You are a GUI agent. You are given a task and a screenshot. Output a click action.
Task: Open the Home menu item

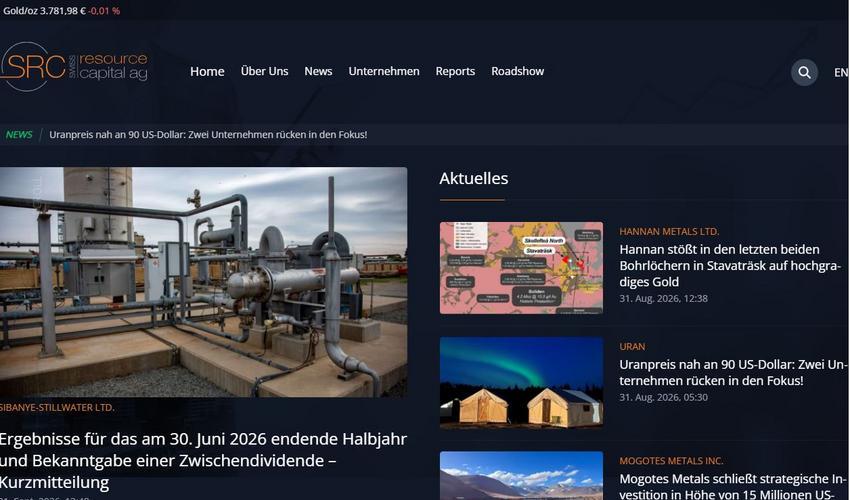pyautogui.click(x=207, y=72)
